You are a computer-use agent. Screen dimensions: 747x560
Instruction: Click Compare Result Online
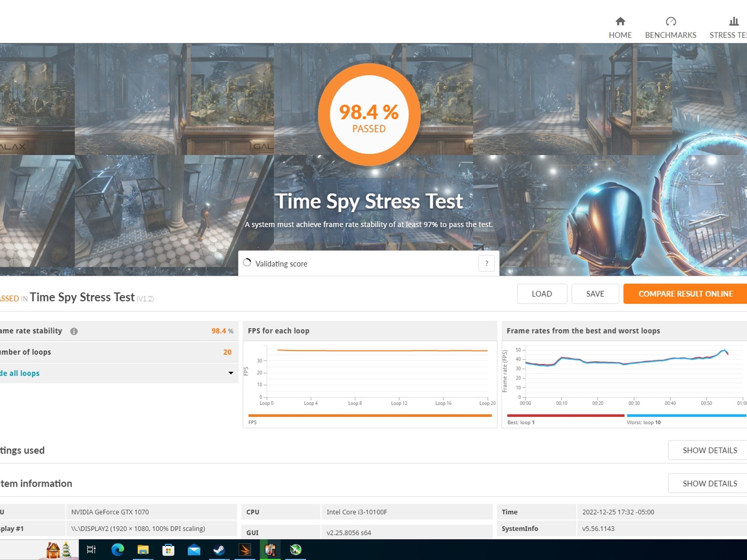[685, 293]
